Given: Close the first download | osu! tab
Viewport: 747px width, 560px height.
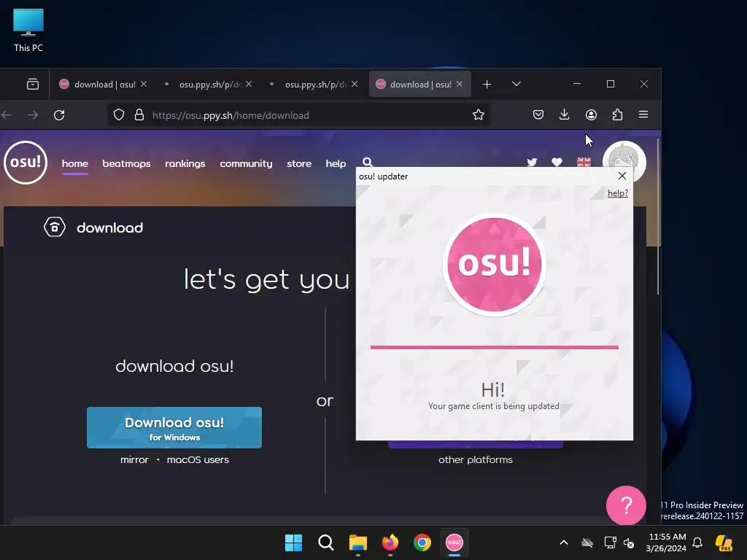Looking at the screenshot, I should [144, 84].
